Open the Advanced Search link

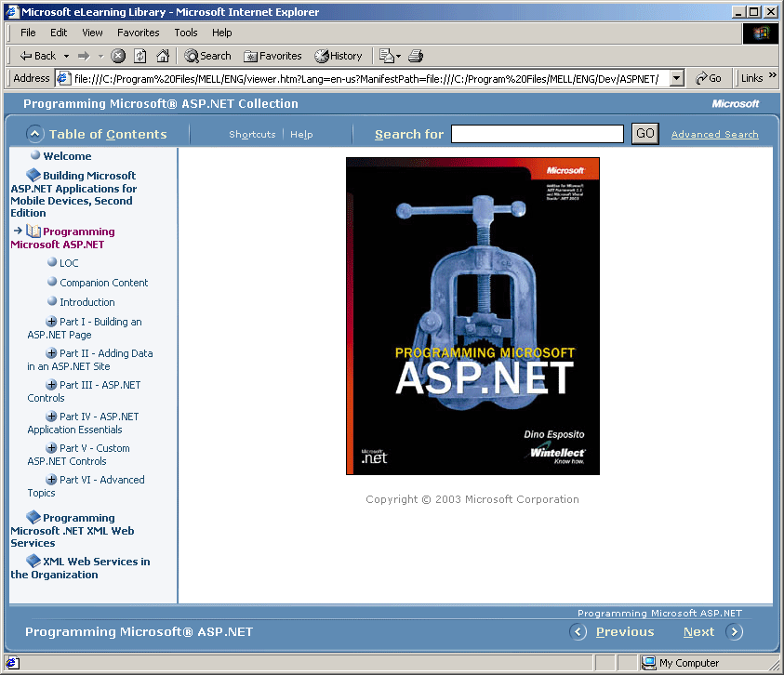tap(714, 135)
